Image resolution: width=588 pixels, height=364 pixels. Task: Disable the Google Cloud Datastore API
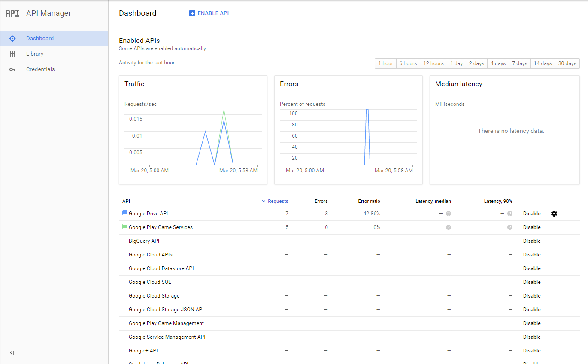point(532,268)
